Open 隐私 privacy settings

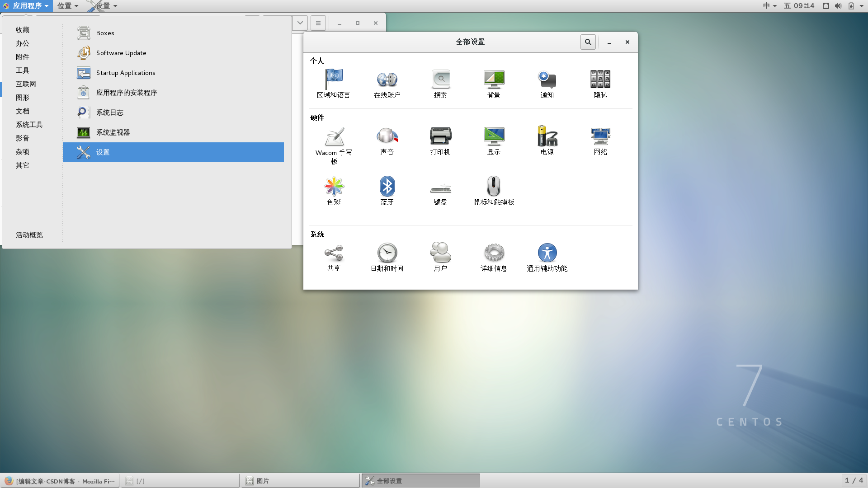pyautogui.click(x=600, y=82)
